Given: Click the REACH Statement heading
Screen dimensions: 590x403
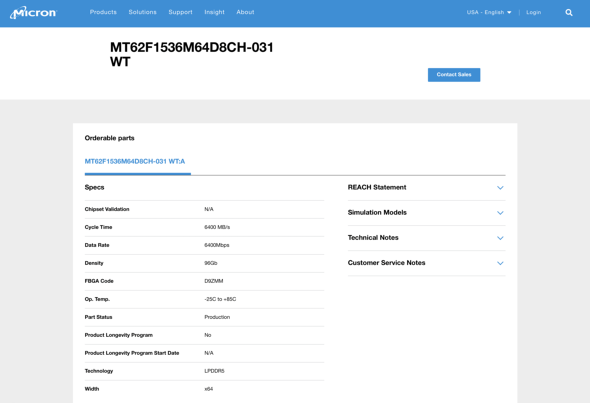Looking at the screenshot, I should [377, 187].
